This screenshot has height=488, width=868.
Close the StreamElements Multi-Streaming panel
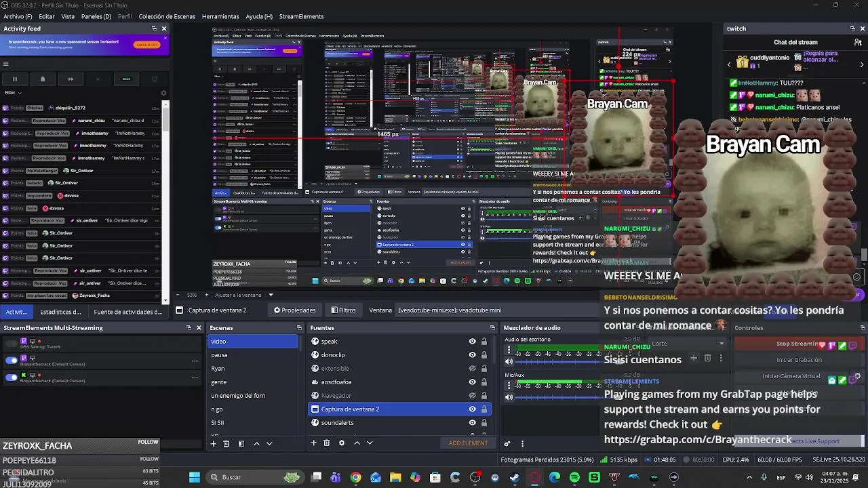tap(199, 327)
